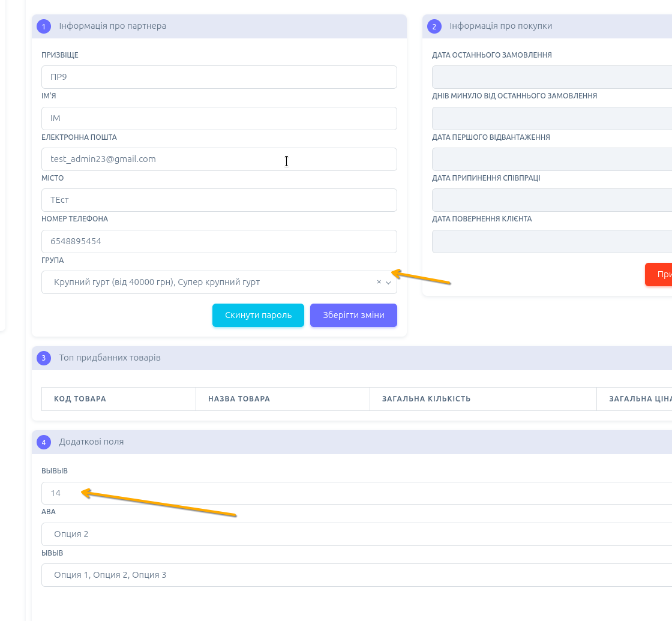The width and height of the screenshot is (672, 621).
Task: Open the ЫВЫВ multi-select with Опция 1, 2, 3
Action: click(354, 575)
